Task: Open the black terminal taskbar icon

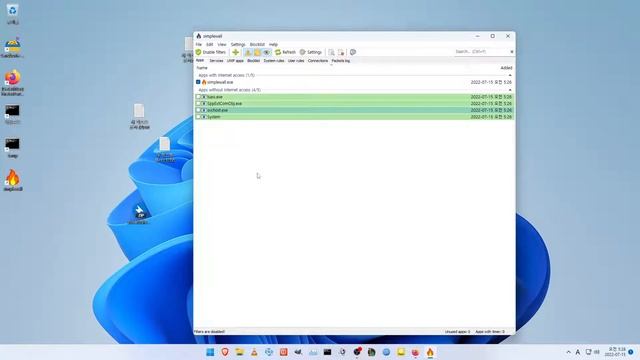Action: pos(327,352)
